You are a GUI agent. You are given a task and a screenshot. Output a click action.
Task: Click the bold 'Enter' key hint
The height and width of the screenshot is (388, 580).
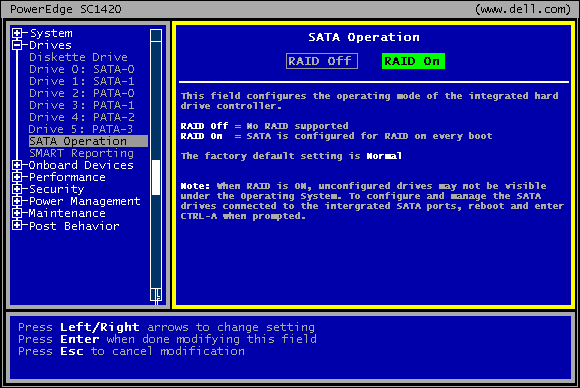click(80, 339)
